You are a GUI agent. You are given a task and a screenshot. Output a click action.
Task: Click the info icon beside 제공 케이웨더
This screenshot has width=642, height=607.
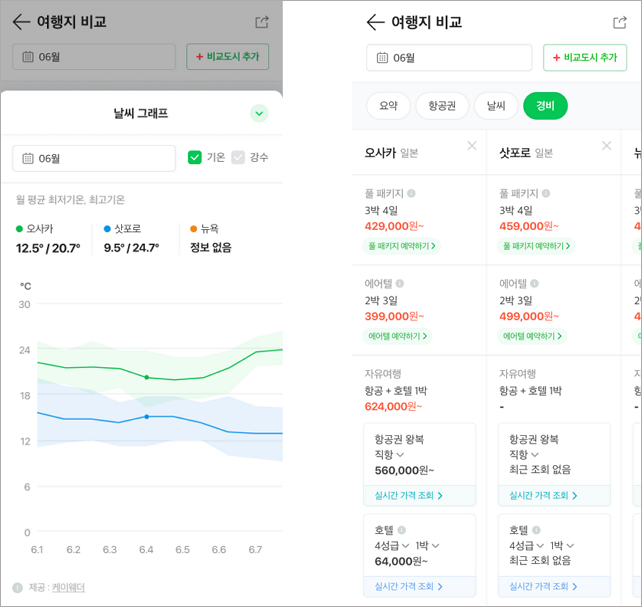tap(17, 588)
